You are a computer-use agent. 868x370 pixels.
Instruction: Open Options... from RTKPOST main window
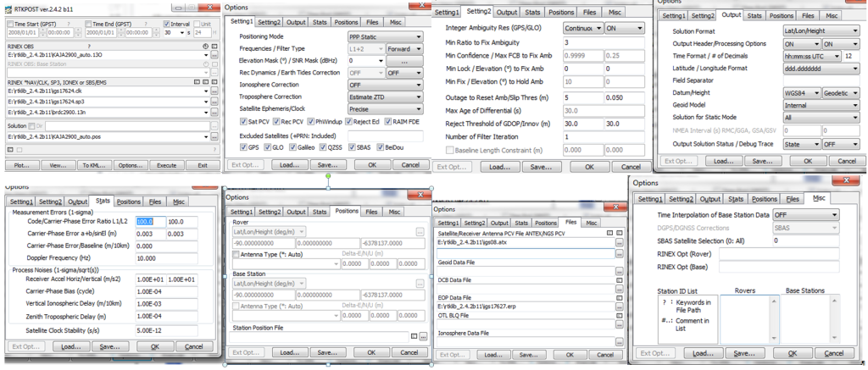(x=130, y=165)
